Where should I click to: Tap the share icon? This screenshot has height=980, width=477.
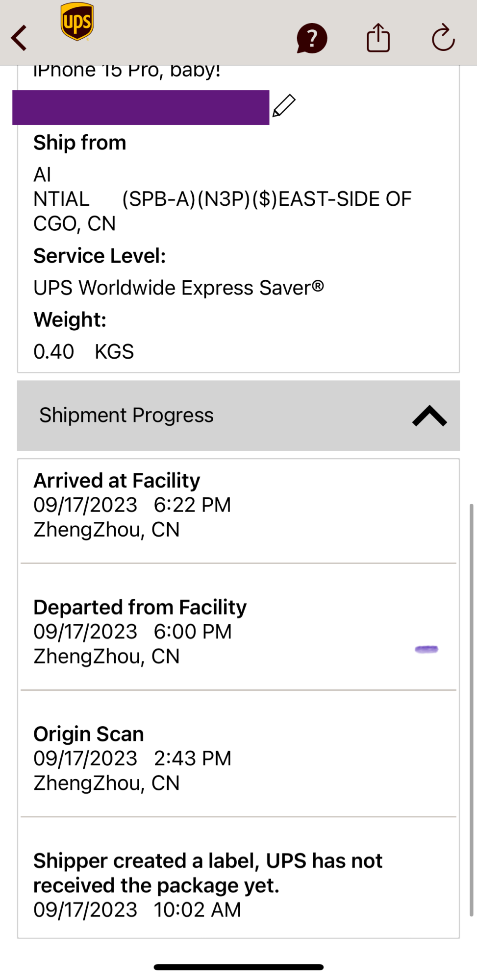tap(378, 38)
